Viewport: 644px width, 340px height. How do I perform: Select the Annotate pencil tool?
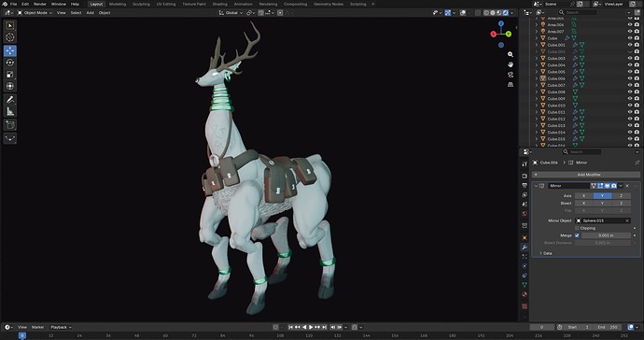pos(10,99)
